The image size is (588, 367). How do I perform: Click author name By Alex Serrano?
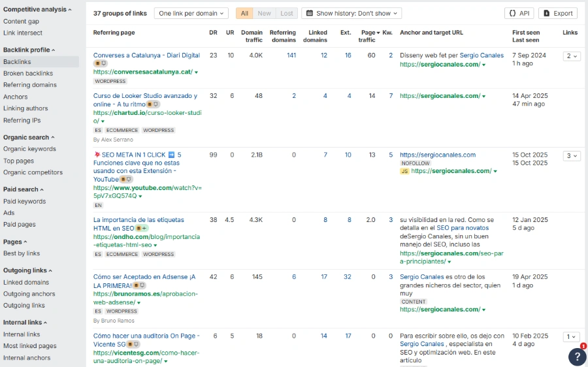pos(113,140)
